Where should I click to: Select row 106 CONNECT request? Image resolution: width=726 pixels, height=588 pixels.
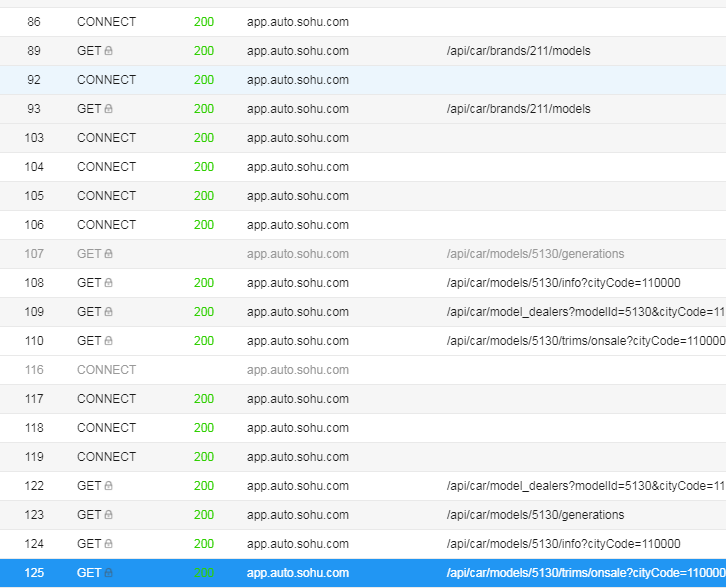363,225
